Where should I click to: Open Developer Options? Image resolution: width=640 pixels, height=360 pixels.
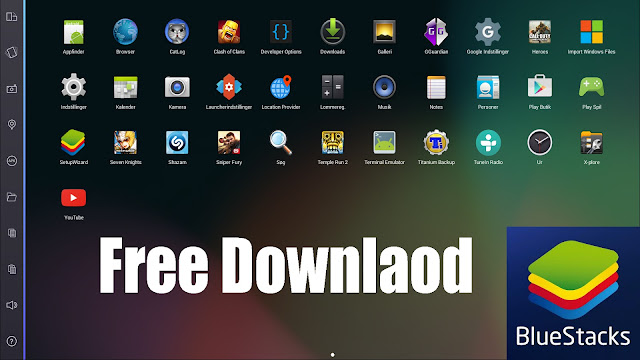click(x=281, y=32)
